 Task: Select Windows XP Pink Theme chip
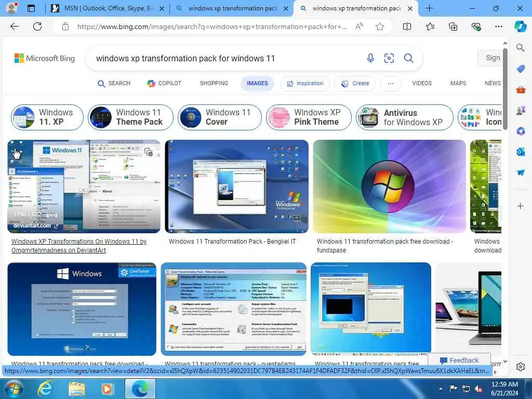309,117
